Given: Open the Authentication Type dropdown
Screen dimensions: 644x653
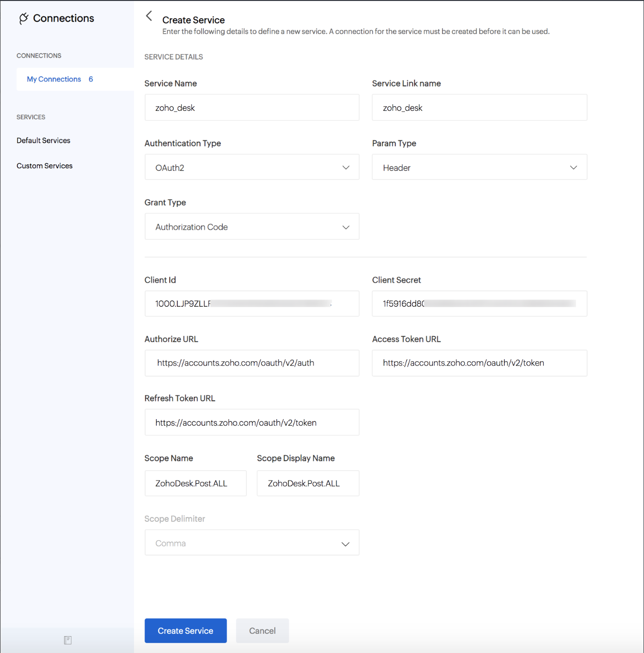Looking at the screenshot, I should coord(252,167).
